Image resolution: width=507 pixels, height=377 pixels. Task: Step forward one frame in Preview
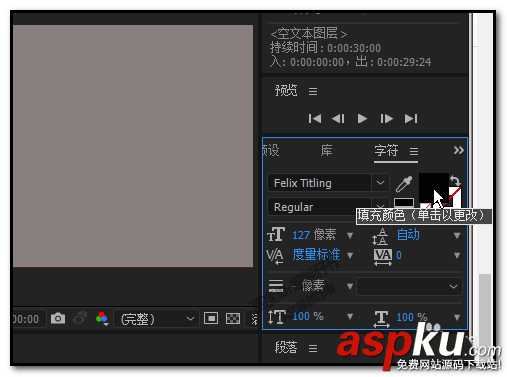pyautogui.click(x=386, y=119)
